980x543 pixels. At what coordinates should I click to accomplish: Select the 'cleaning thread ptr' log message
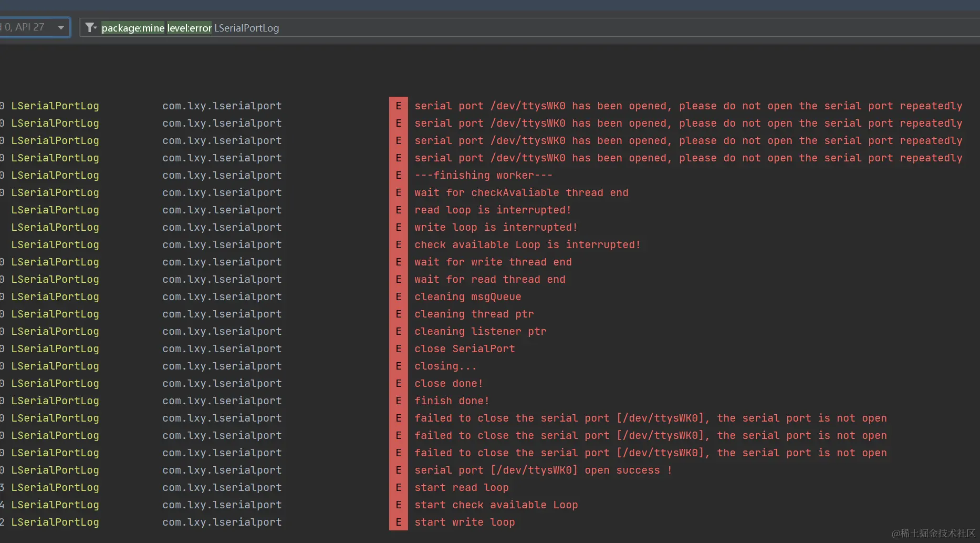coord(474,314)
